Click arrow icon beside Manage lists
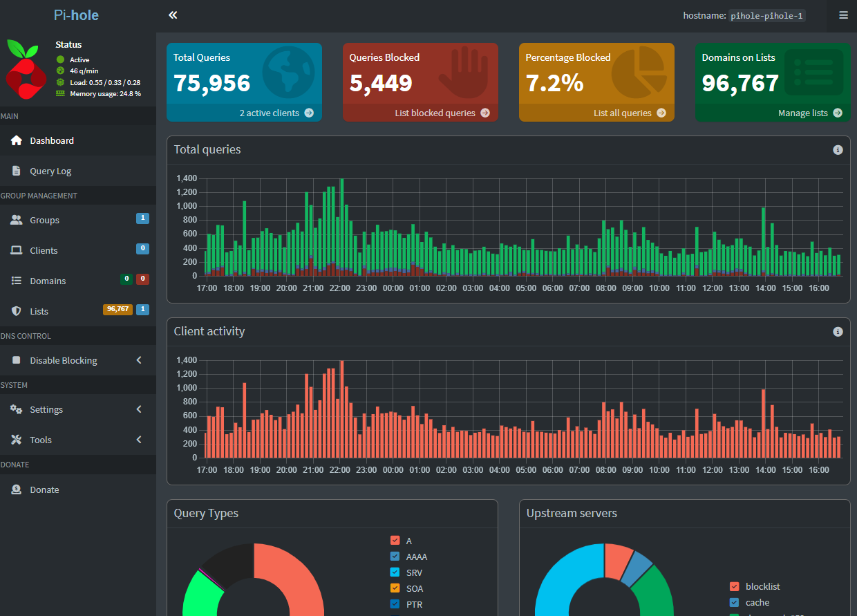The image size is (857, 616). coord(838,113)
